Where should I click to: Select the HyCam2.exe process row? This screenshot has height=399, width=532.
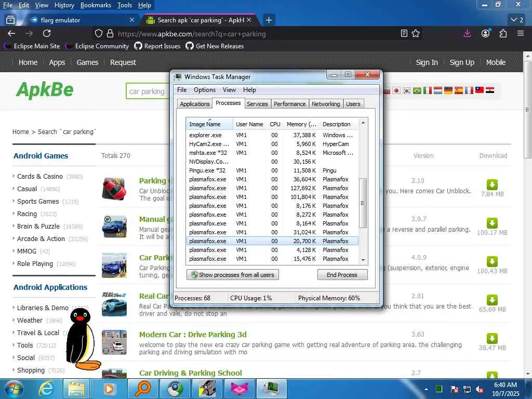pyautogui.click(x=272, y=144)
